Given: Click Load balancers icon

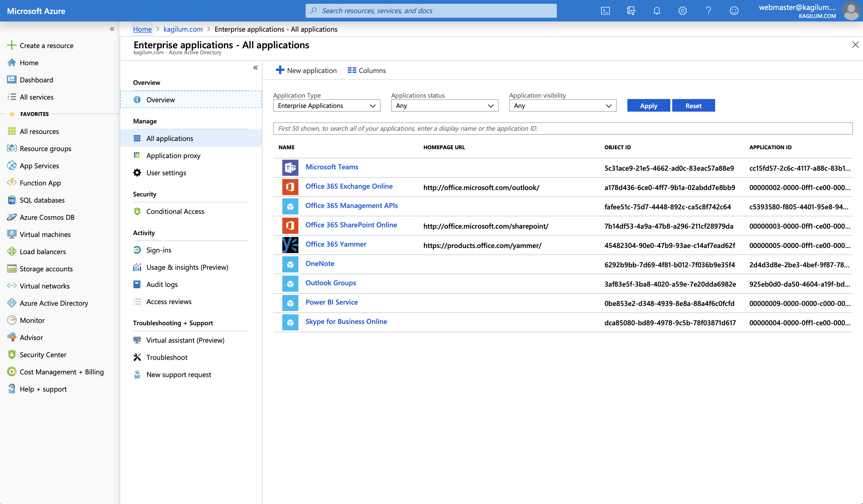Looking at the screenshot, I should [x=12, y=251].
